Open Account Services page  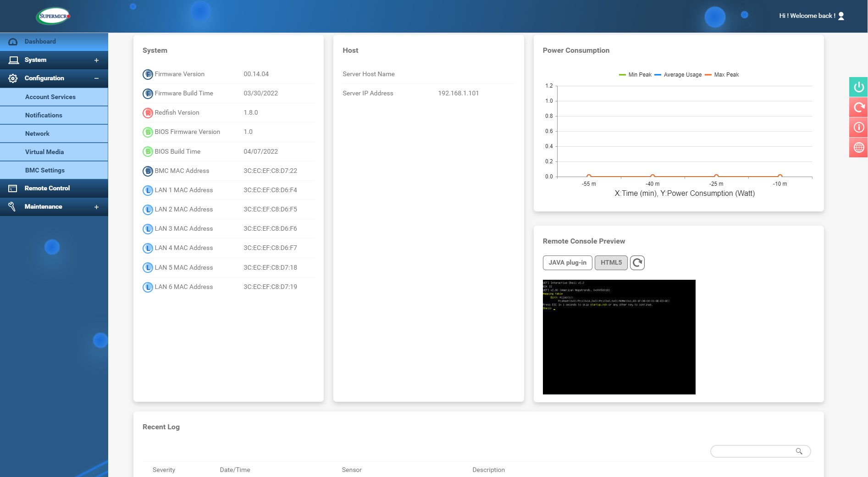tap(50, 97)
